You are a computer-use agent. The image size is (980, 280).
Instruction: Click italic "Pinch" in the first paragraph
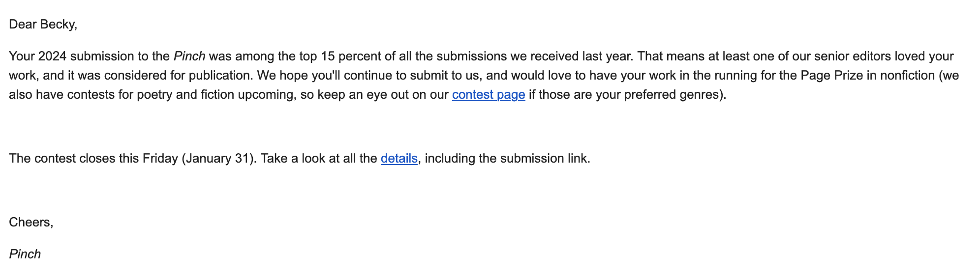point(189,56)
